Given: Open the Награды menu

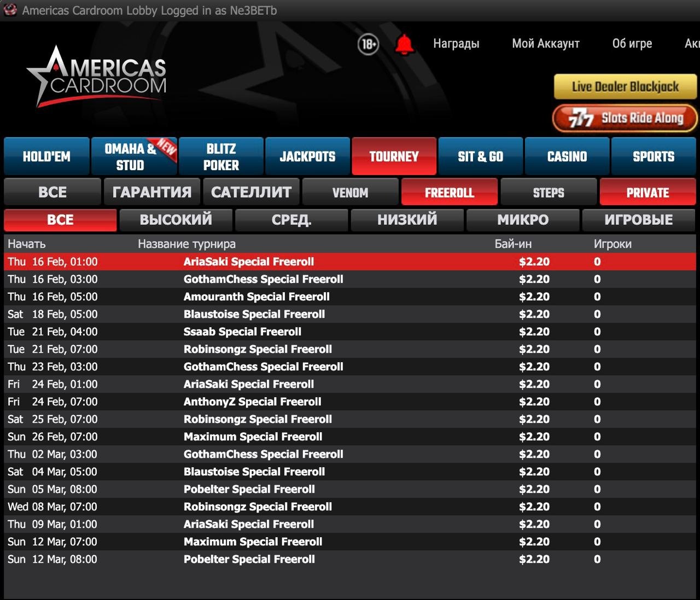Looking at the screenshot, I should [x=456, y=44].
